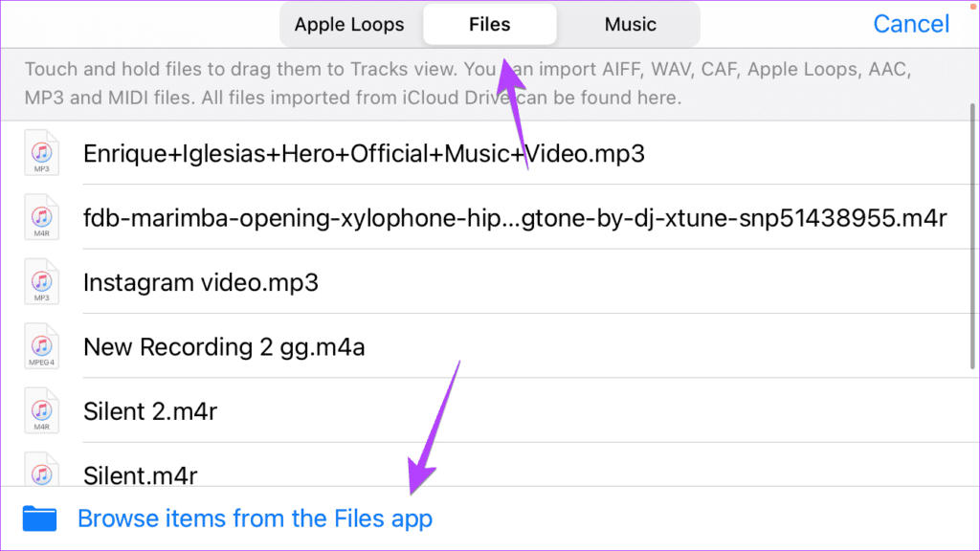Choose the Silent.m4r file
Viewport: 980px width, 551px height.
(x=140, y=475)
